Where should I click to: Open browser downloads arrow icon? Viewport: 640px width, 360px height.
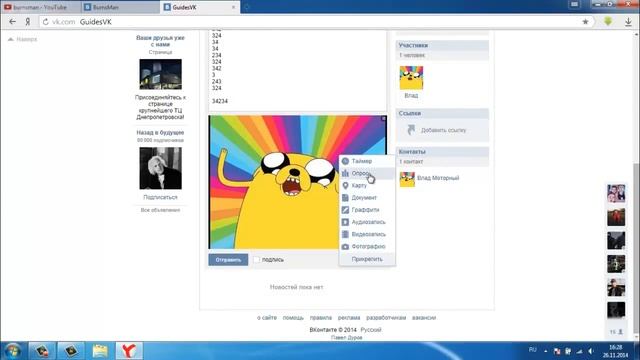pyautogui.click(x=628, y=22)
